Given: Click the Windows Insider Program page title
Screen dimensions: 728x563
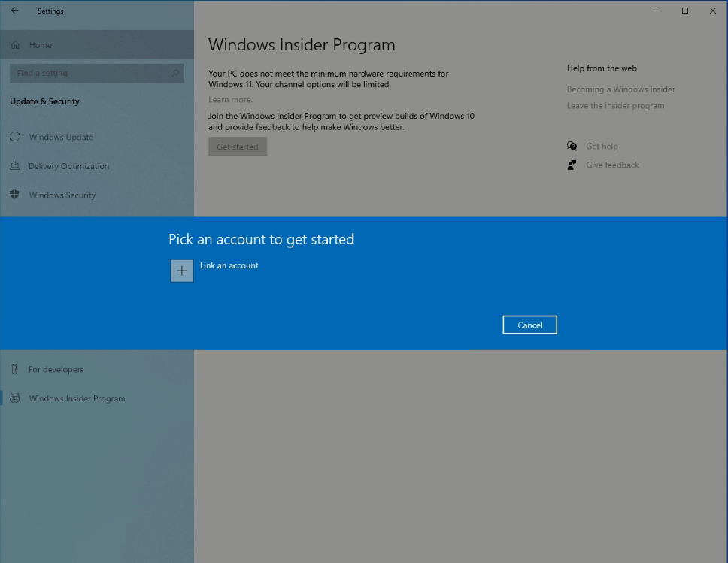Looking at the screenshot, I should pyautogui.click(x=302, y=45).
